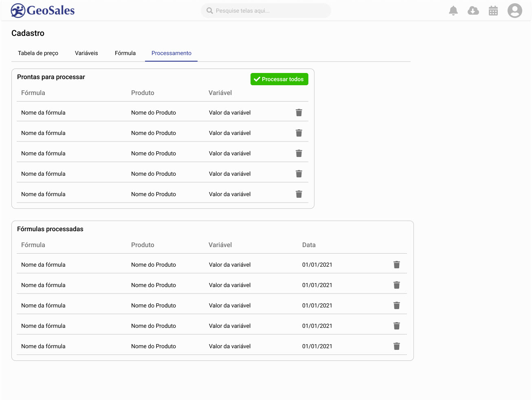Viewport: 532px width, 400px height.
Task: Click the Processar todos button
Action: (279, 79)
